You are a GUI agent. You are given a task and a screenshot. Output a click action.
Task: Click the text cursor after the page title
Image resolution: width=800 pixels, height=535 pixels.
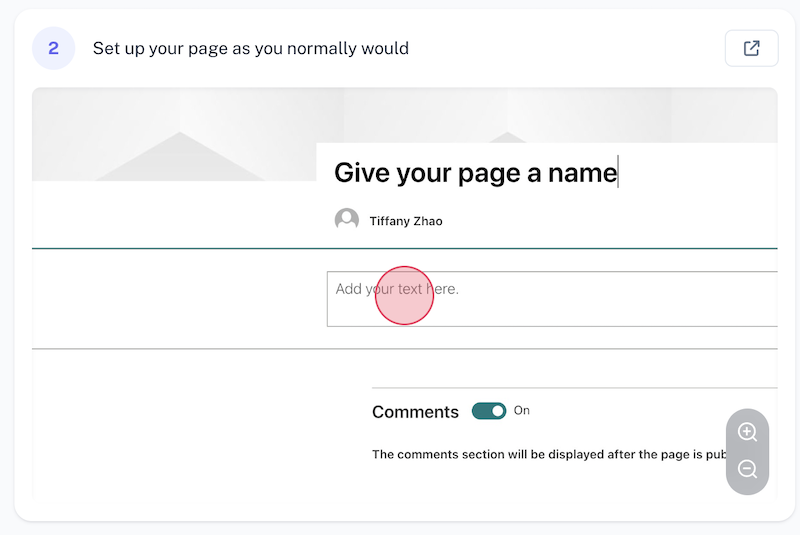618,172
